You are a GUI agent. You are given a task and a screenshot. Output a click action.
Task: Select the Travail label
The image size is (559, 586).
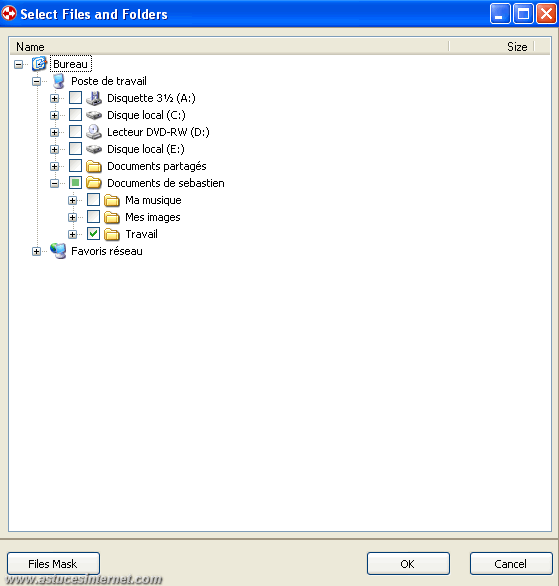(141, 234)
